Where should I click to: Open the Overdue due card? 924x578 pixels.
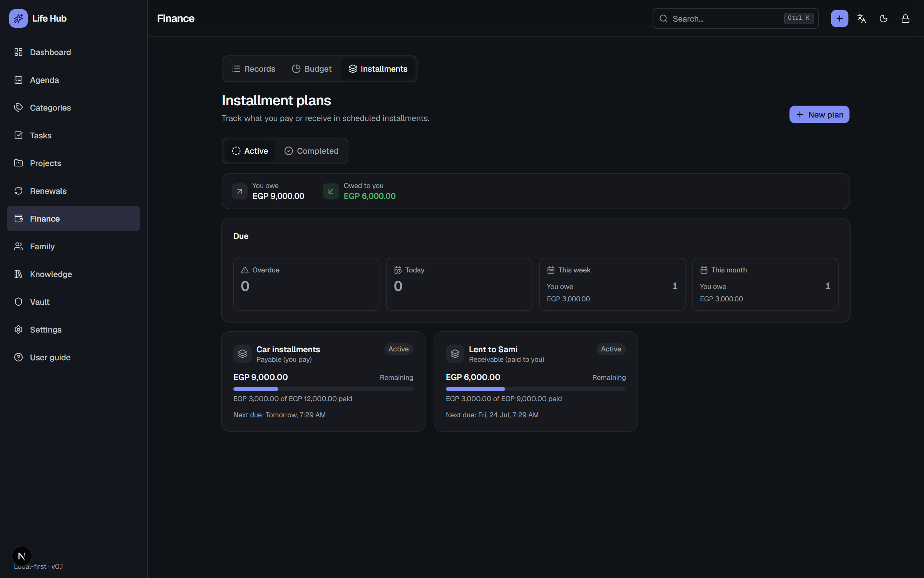[306, 284]
